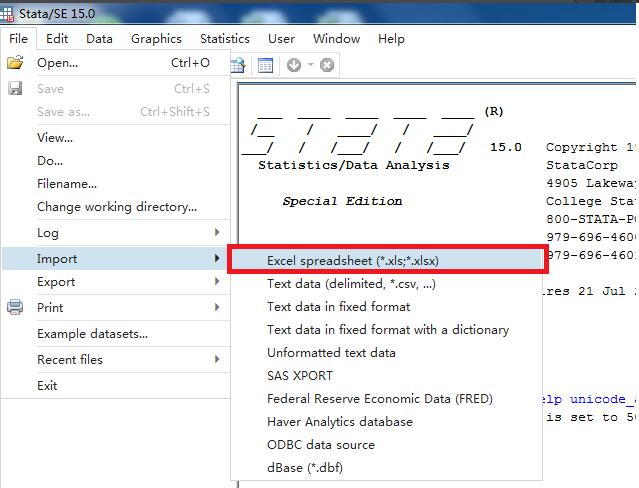Choose Exit from the File menu

(116, 385)
